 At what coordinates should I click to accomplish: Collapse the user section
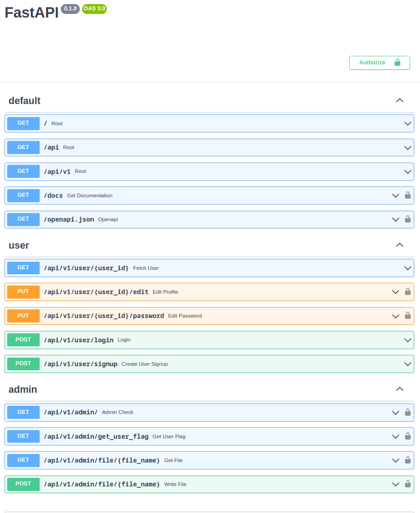(x=400, y=245)
